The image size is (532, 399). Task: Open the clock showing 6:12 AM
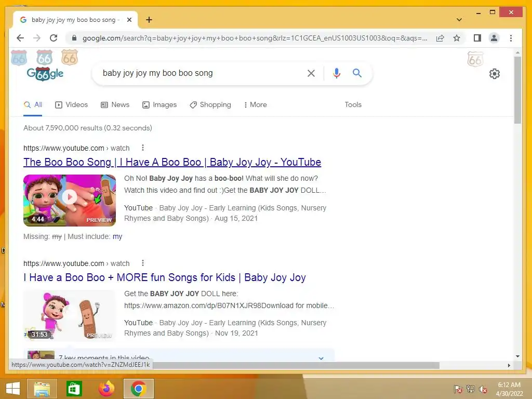click(x=509, y=389)
